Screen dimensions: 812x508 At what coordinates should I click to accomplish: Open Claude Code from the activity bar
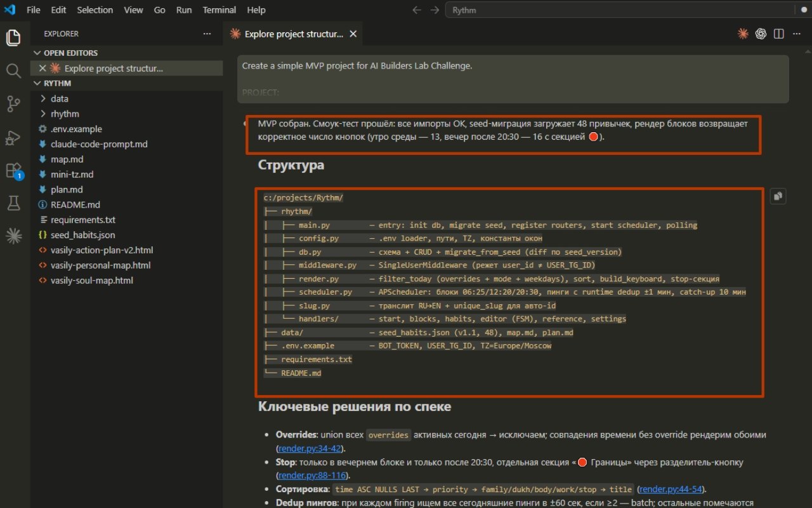click(x=13, y=236)
